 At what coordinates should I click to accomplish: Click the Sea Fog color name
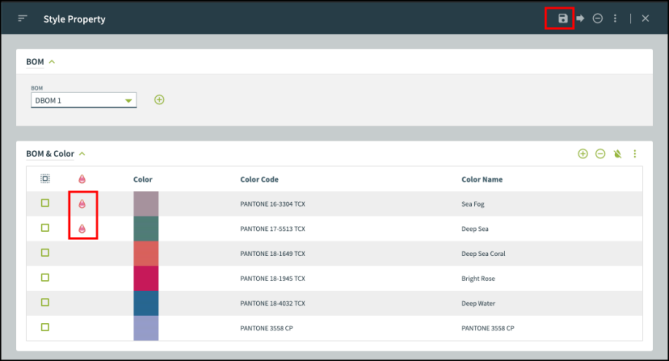[x=473, y=204]
